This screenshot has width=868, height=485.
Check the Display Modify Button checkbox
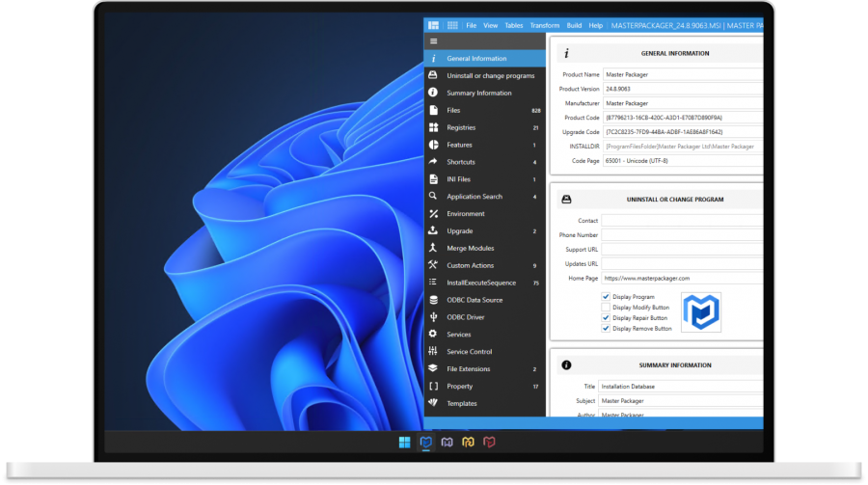click(x=606, y=308)
